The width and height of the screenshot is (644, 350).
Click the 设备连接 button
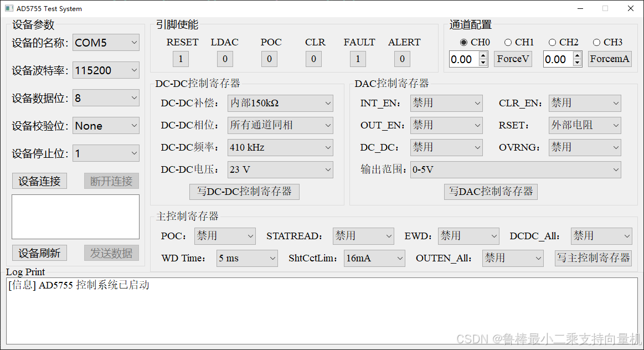[39, 181]
